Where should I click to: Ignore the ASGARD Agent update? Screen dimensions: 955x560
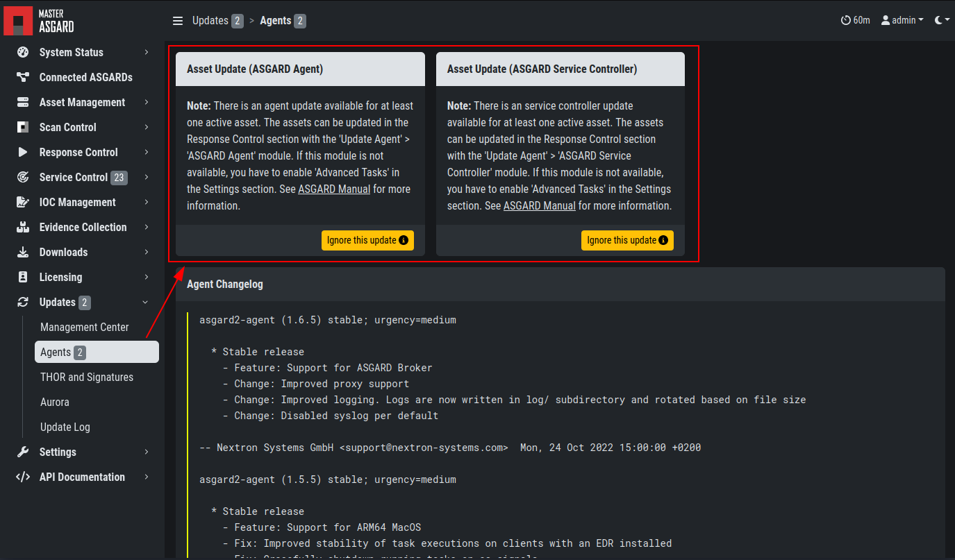(x=367, y=240)
